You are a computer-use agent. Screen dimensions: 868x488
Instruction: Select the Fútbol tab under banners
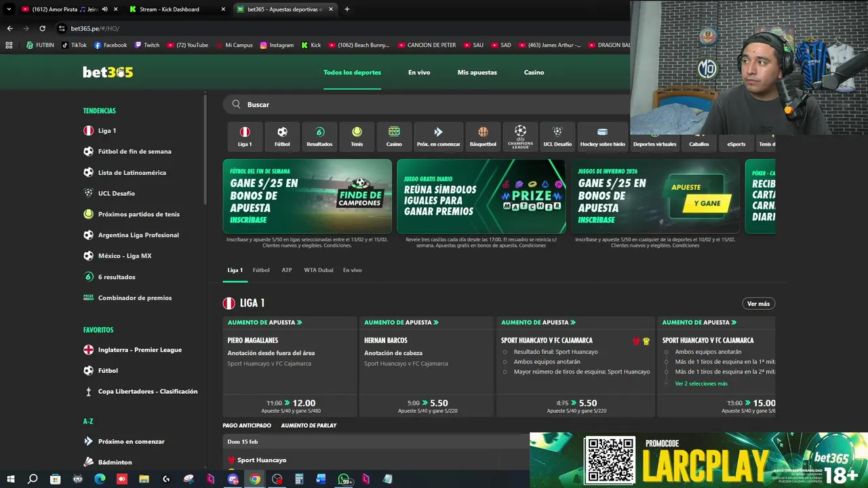pyautogui.click(x=261, y=270)
